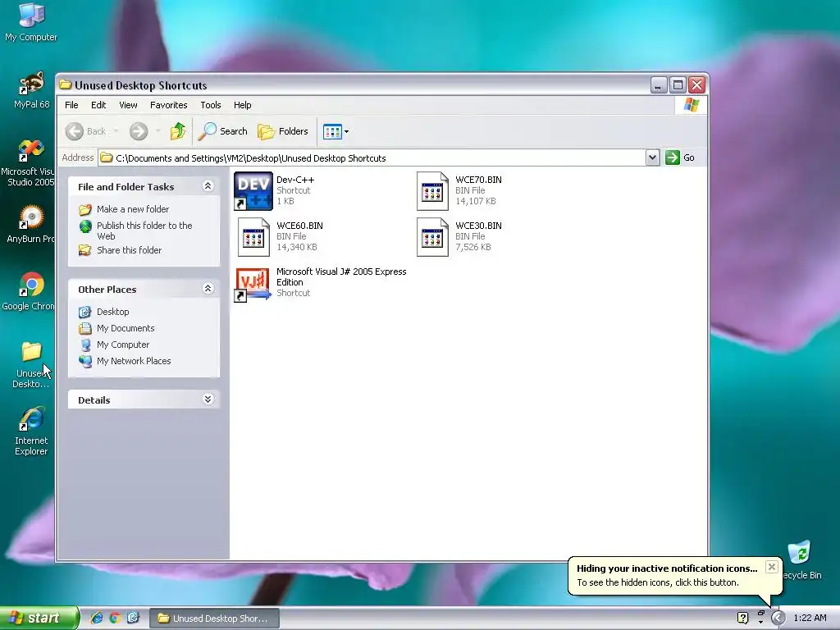Toggle the Folders pane
The height and width of the screenshot is (630, 840).
[x=283, y=131]
